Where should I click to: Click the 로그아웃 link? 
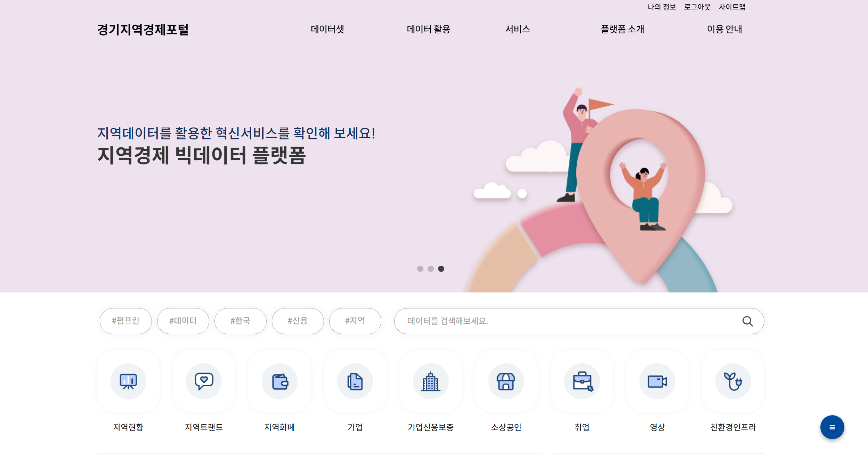click(x=697, y=7)
